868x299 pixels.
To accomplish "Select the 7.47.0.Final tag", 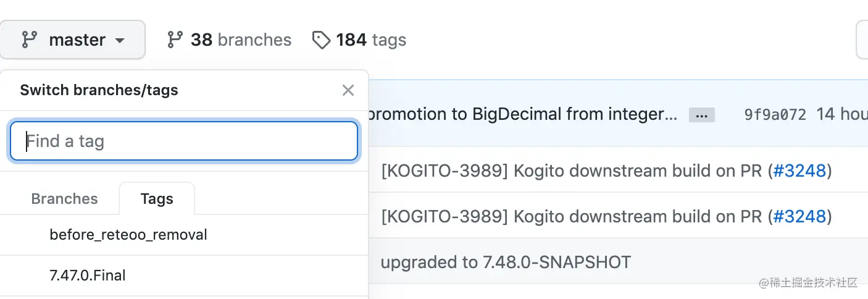I will (x=88, y=276).
